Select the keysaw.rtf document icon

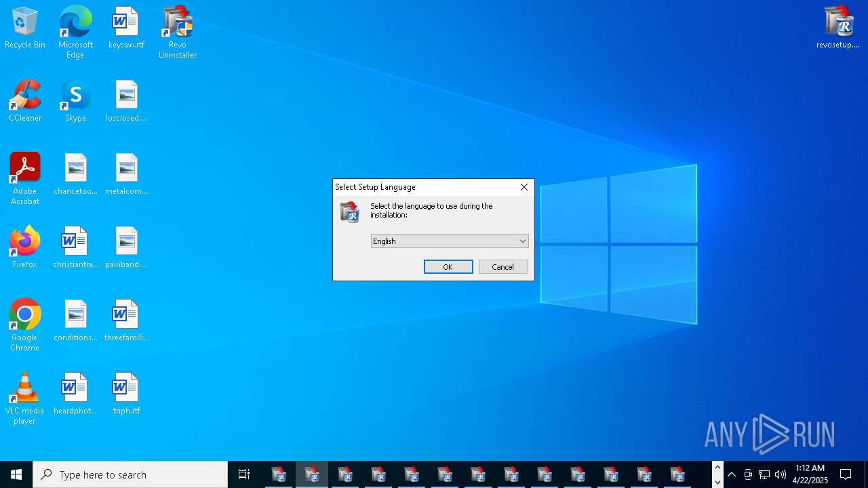tap(126, 28)
